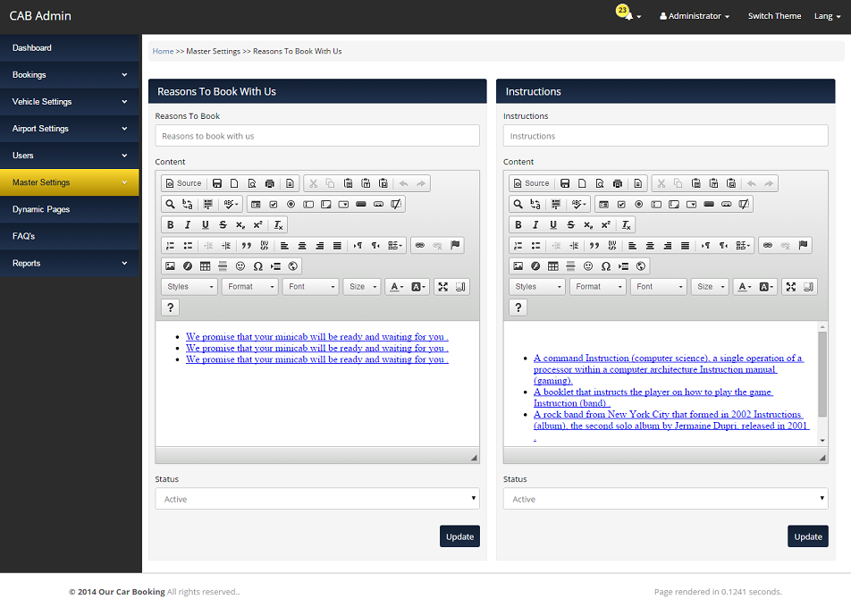Insert IFrame globe icon in Instructions editor
Viewport: 851px width, 616px height.
tap(641, 266)
